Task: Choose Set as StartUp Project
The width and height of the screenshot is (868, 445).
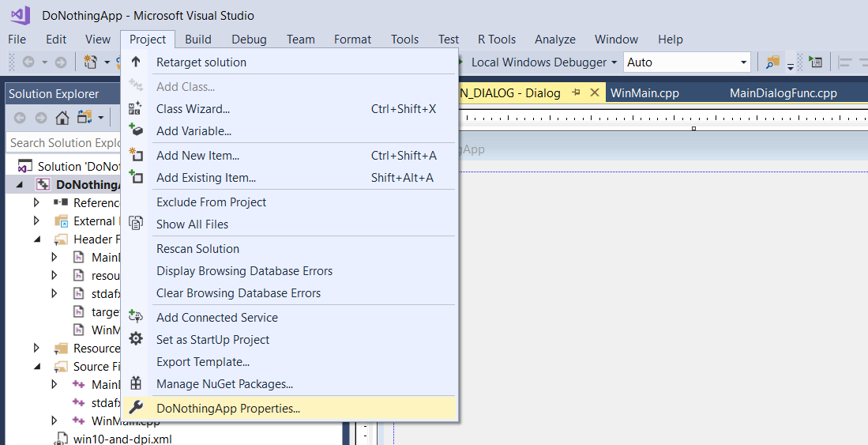Action: click(x=289, y=339)
